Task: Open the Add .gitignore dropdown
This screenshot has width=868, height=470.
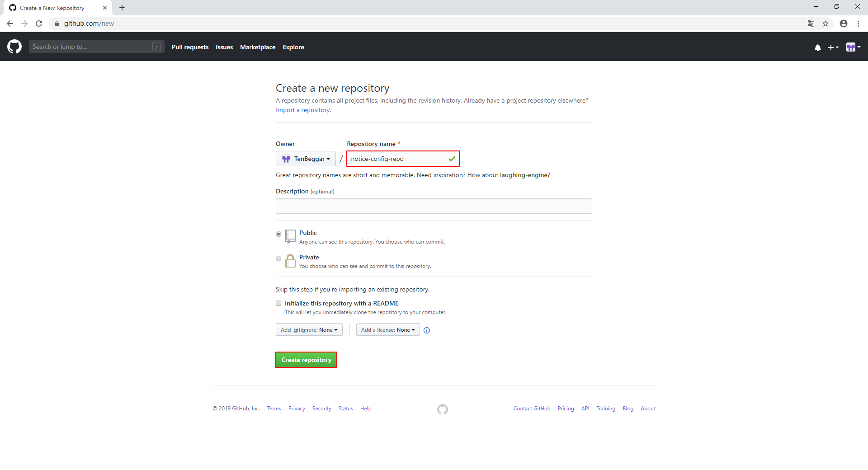Action: pyautogui.click(x=309, y=330)
